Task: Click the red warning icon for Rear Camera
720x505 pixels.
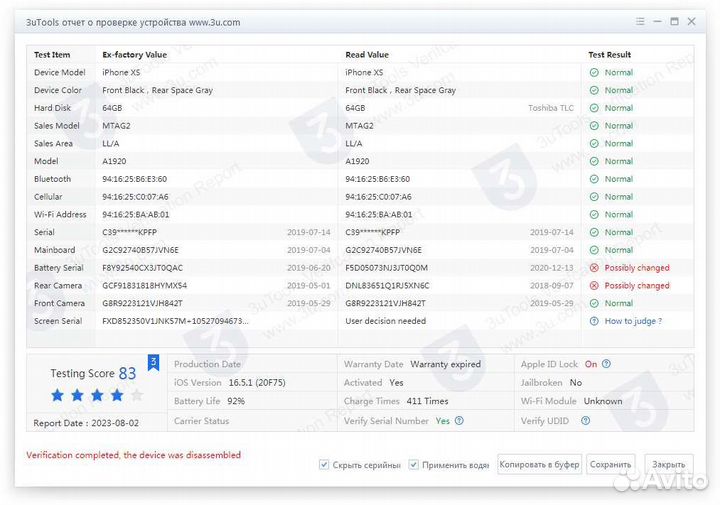Action: click(594, 286)
